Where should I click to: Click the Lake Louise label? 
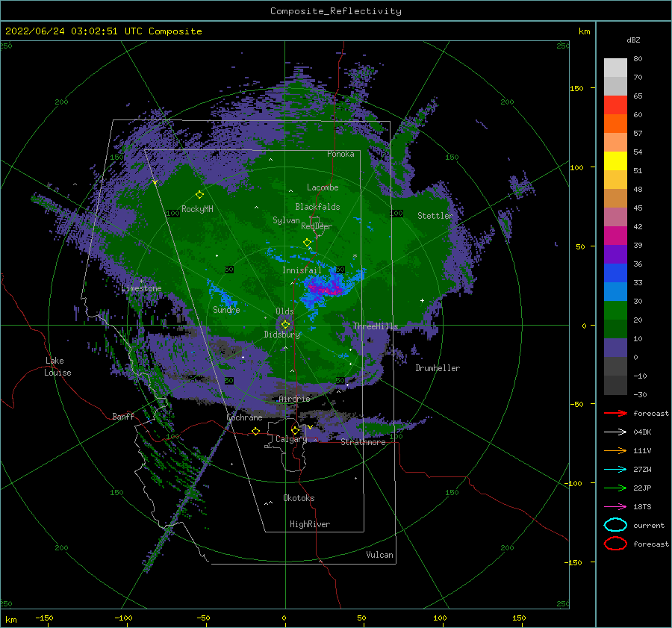click(x=57, y=367)
